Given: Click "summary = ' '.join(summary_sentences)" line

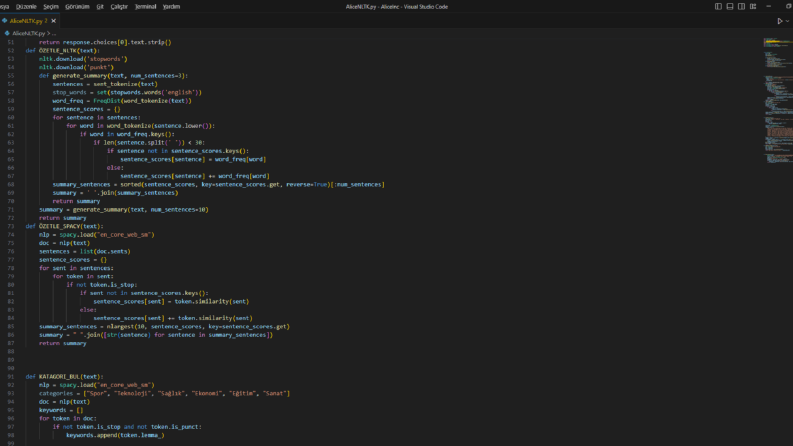Looking at the screenshot, I should [115, 193].
